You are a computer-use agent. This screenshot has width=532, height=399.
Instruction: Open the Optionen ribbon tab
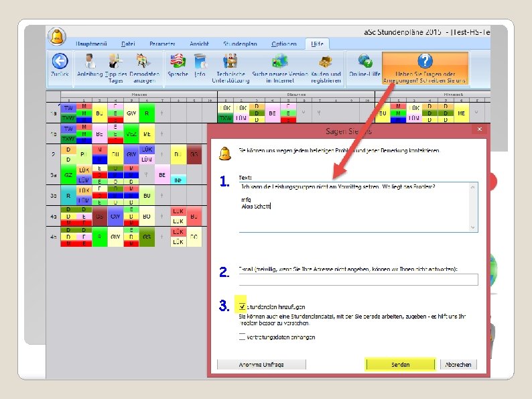pyautogui.click(x=284, y=44)
